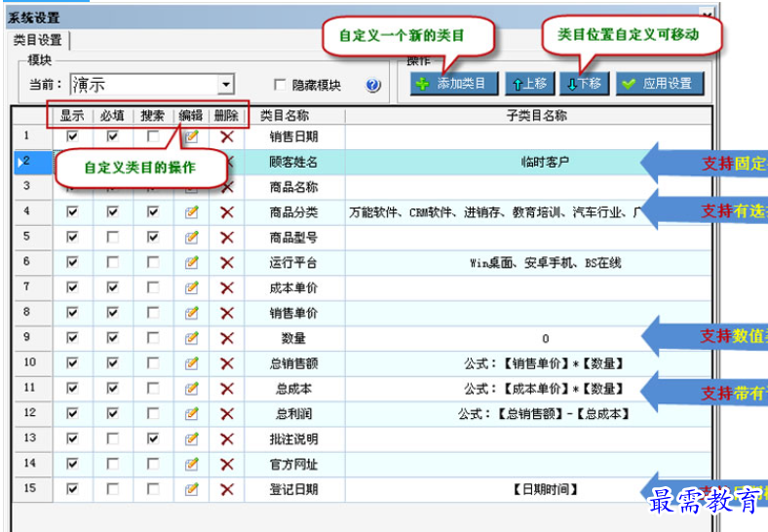Edit the 总利润 category row

[x=191, y=414]
